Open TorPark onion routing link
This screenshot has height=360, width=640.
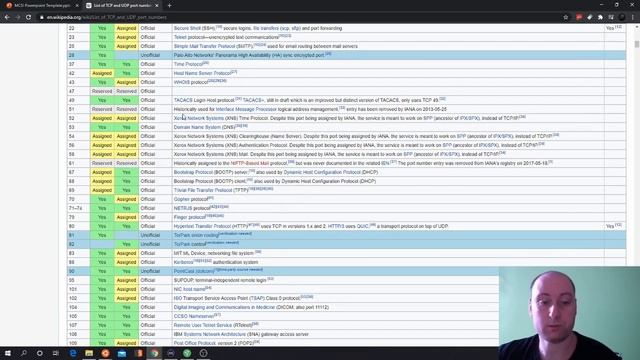click(x=196, y=235)
